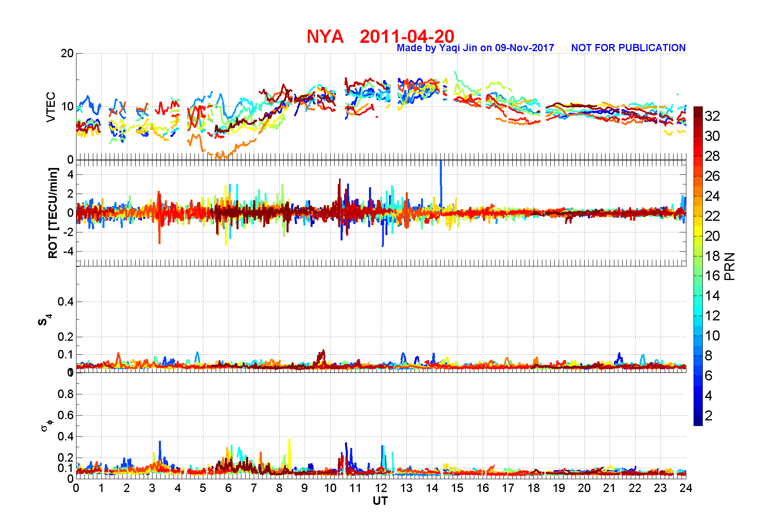
Task: Click the UT axis tick labeled "17"
Action: pyautogui.click(x=508, y=488)
